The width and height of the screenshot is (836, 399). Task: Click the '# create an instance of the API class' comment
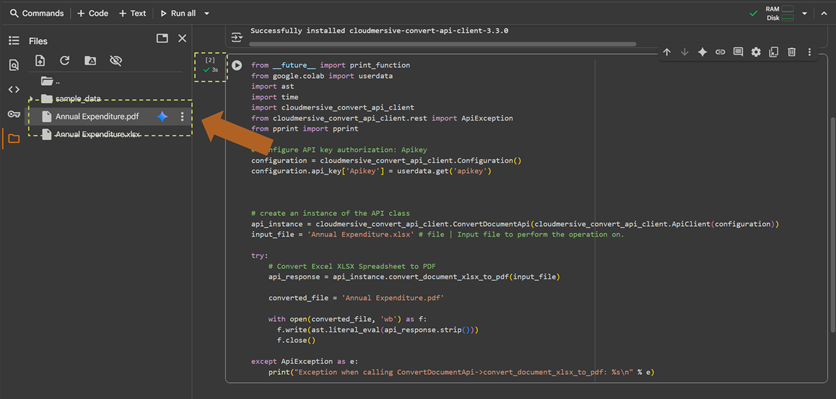click(x=330, y=213)
